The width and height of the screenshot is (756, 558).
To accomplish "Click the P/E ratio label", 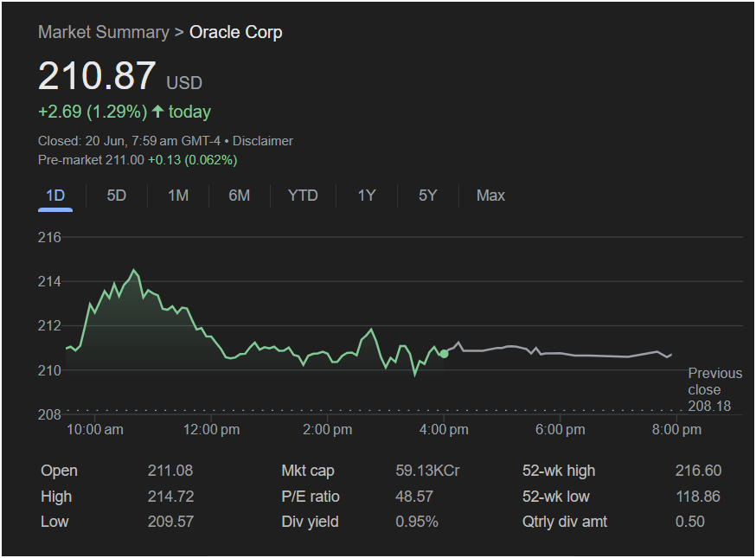I will pyautogui.click(x=311, y=497).
